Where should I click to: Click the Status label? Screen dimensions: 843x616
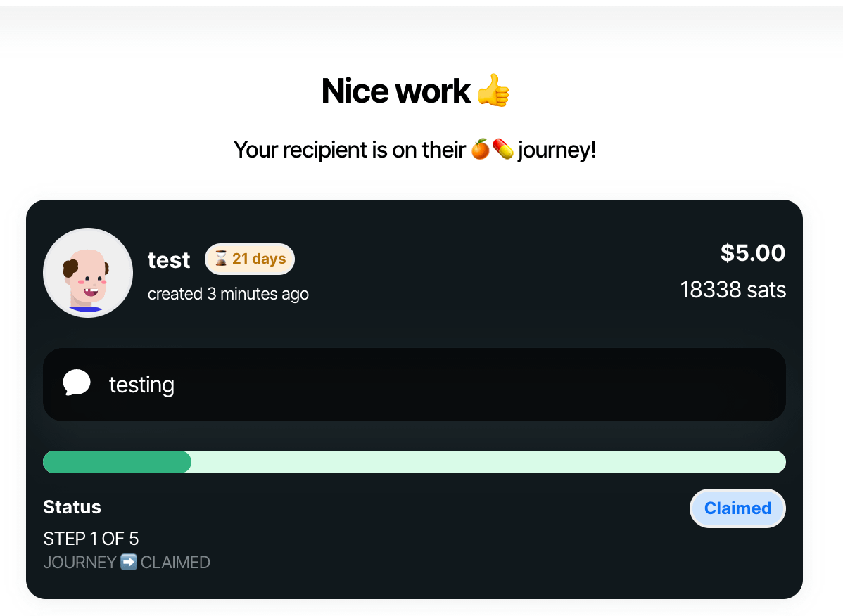point(72,507)
